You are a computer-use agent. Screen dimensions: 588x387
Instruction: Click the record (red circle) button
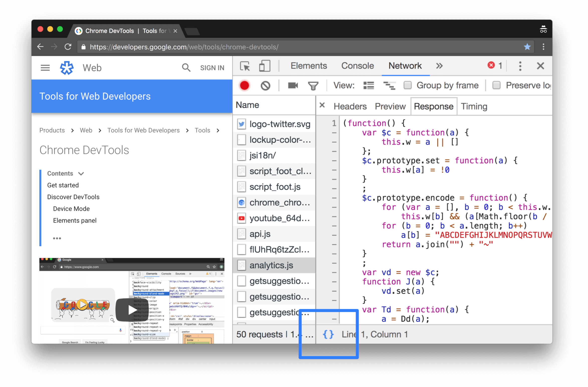pyautogui.click(x=244, y=85)
